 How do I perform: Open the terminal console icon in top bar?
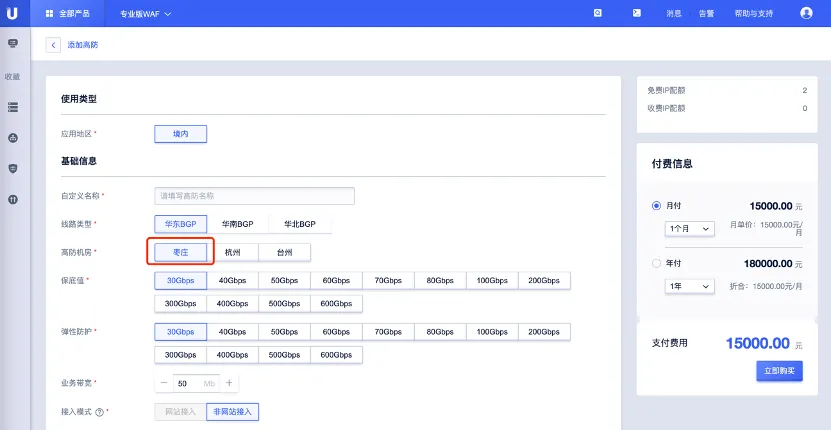(x=636, y=13)
